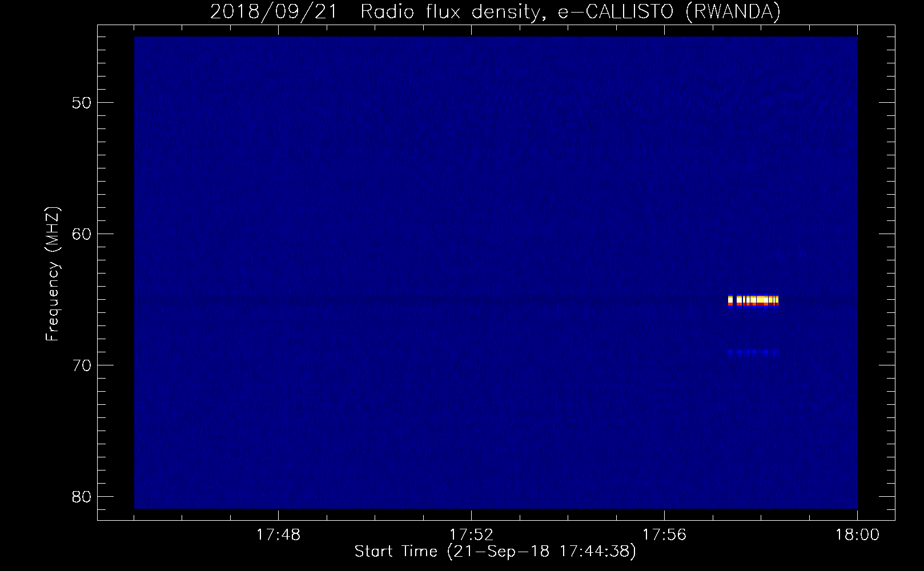Select the 60 frequency tick label

point(82,234)
